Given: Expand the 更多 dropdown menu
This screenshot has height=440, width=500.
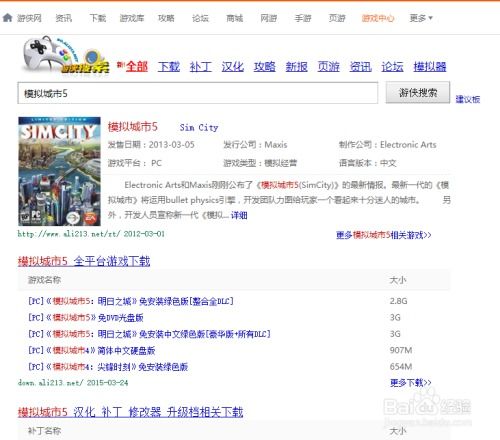Looking at the screenshot, I should coord(421,18).
